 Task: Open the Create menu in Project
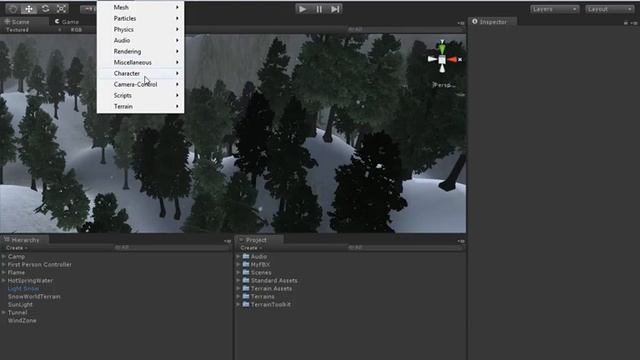[x=251, y=248]
